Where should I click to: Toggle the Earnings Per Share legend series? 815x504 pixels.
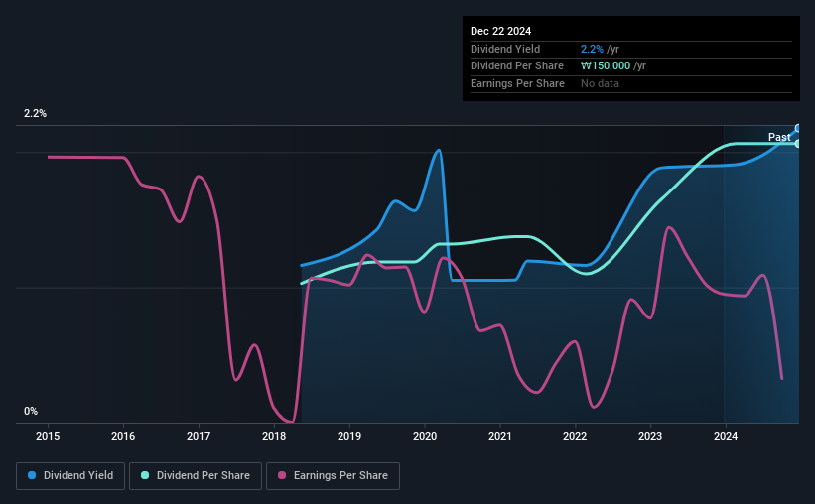(333, 476)
